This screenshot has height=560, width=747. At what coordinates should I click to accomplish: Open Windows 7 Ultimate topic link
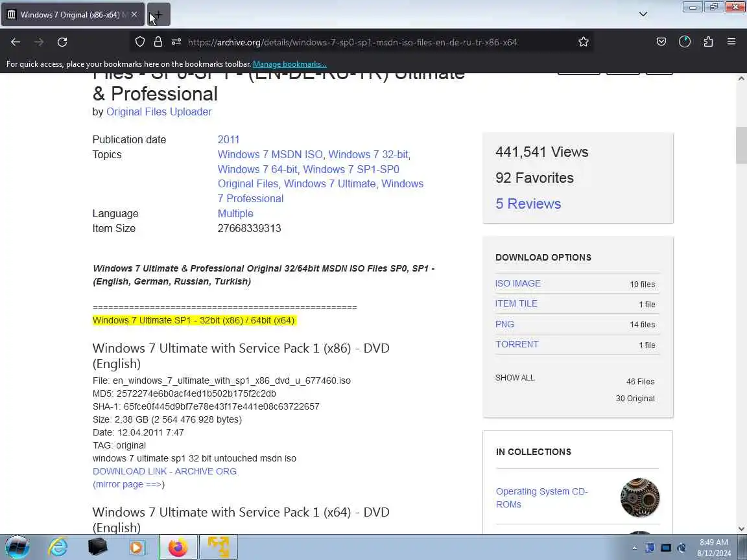point(329,183)
